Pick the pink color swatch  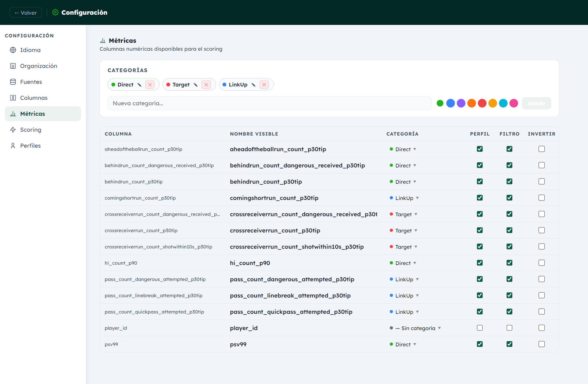[x=514, y=103]
